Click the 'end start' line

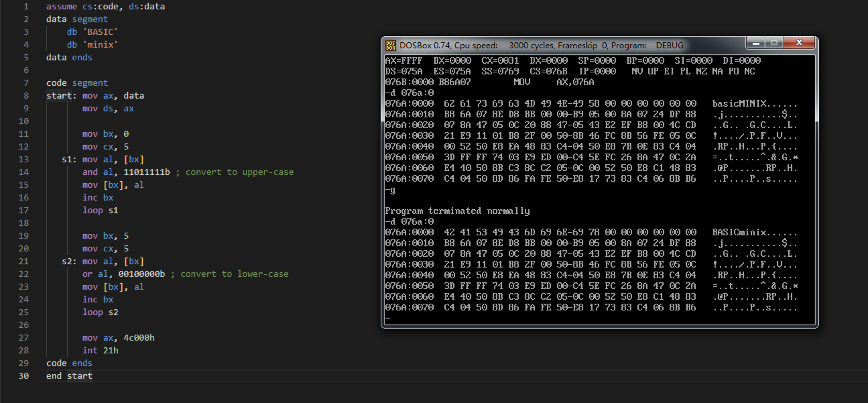coord(69,376)
